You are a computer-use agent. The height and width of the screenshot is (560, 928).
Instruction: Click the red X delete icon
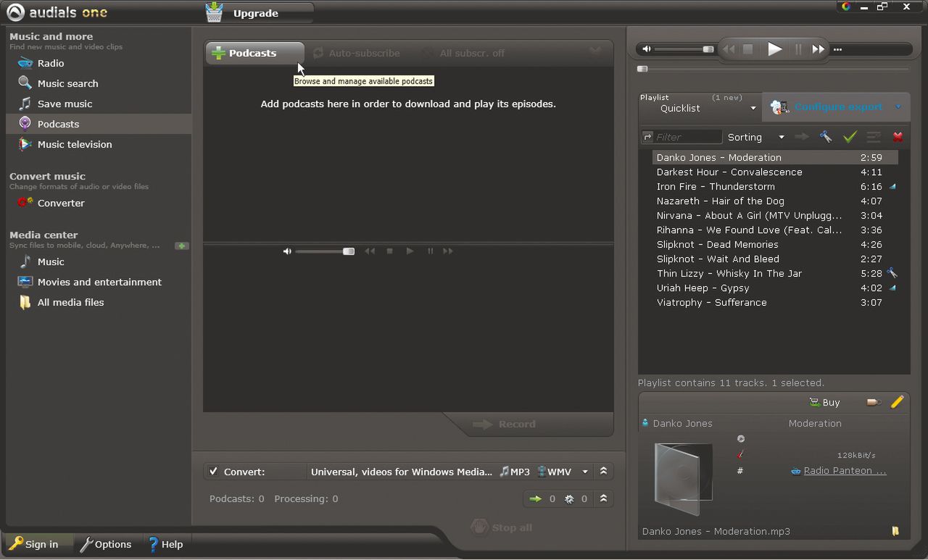(898, 137)
